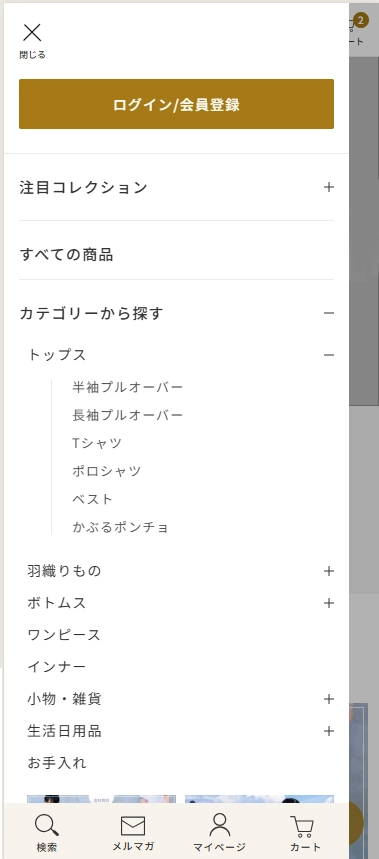Viewport: 379px width, 859px height.
Task: Expand 羽織りもの subcategory
Action: [329, 571]
